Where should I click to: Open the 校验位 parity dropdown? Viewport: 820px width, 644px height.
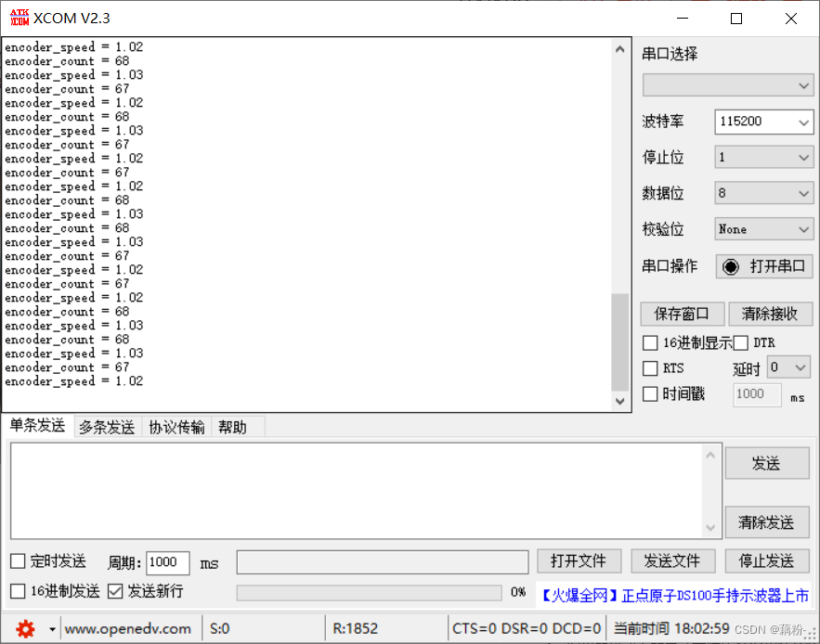pos(764,229)
